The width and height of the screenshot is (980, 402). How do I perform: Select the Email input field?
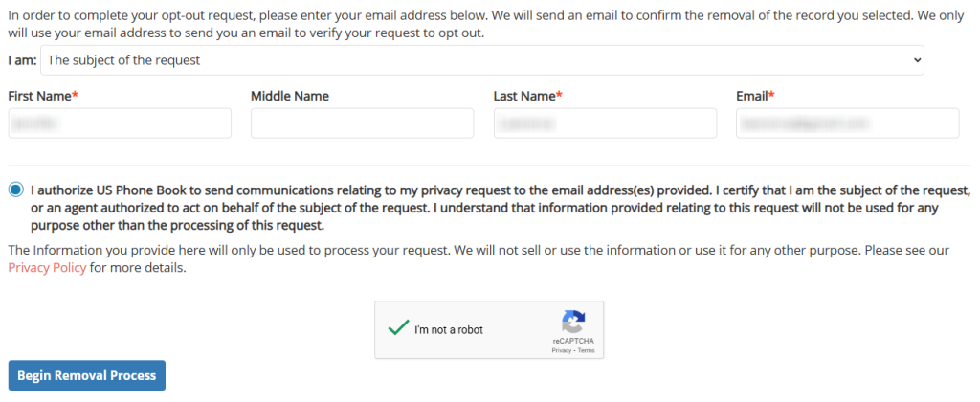pyautogui.click(x=848, y=123)
